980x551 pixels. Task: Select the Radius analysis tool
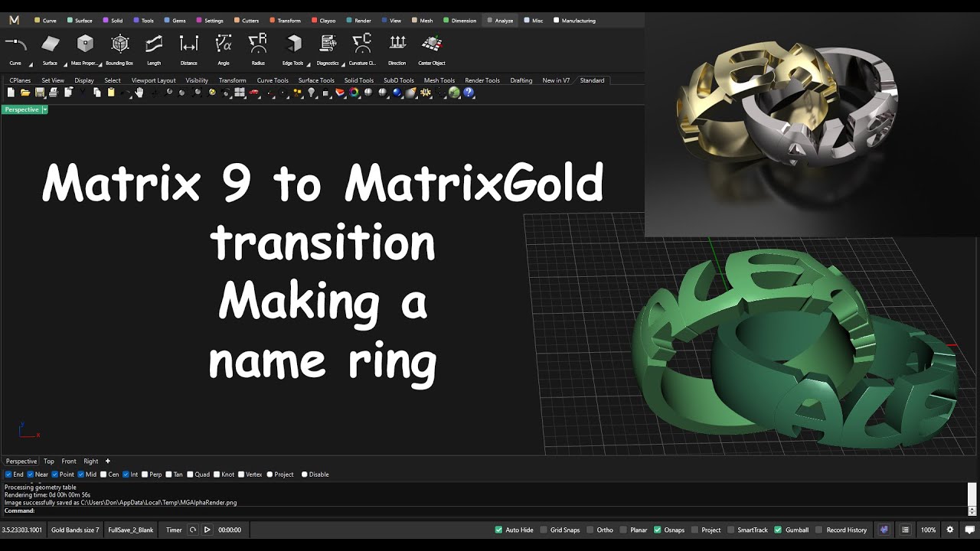click(258, 44)
